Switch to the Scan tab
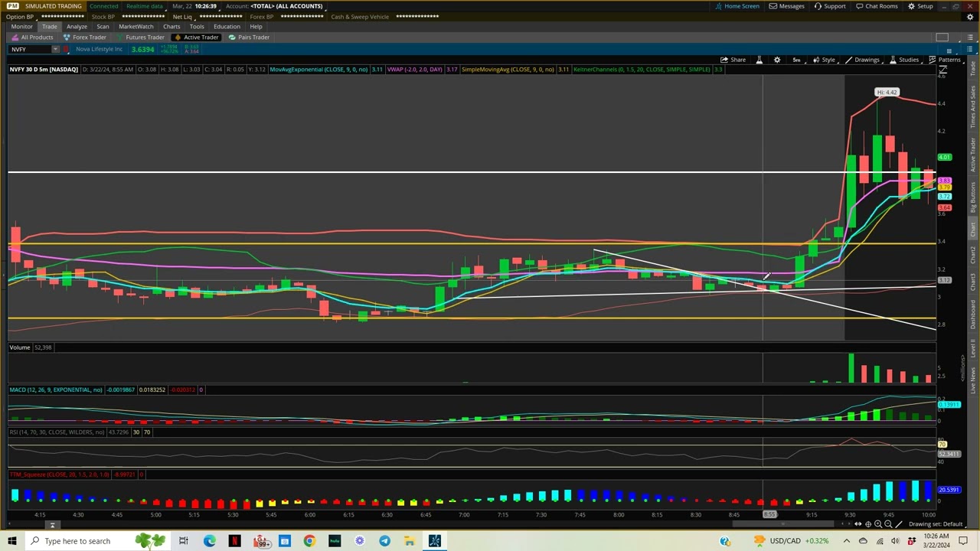The height and width of the screenshot is (551, 980). (103, 26)
